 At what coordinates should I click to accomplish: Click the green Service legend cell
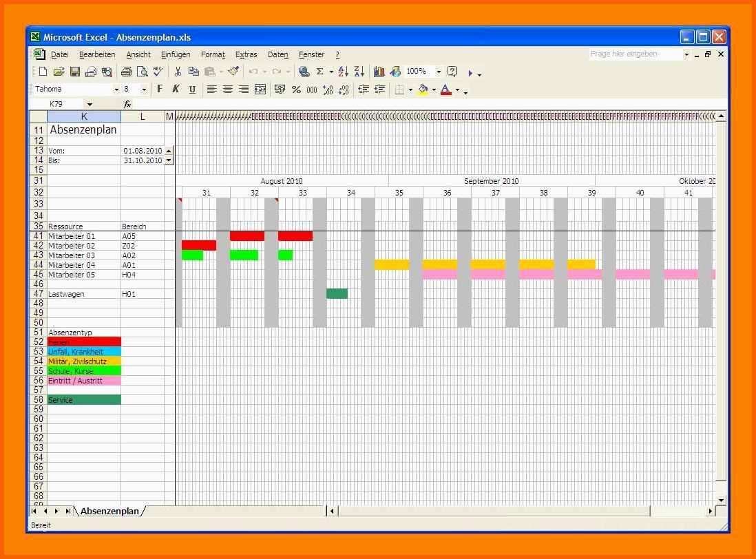coord(84,399)
